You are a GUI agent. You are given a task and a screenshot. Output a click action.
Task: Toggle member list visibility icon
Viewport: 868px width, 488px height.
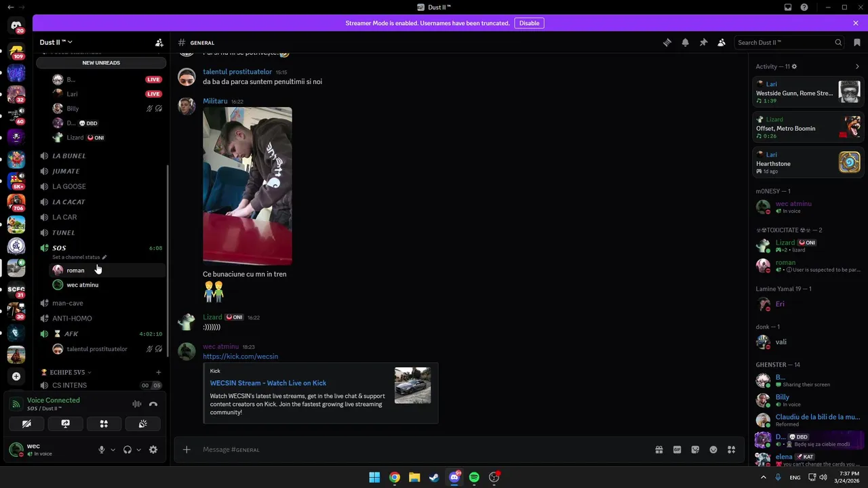722,42
